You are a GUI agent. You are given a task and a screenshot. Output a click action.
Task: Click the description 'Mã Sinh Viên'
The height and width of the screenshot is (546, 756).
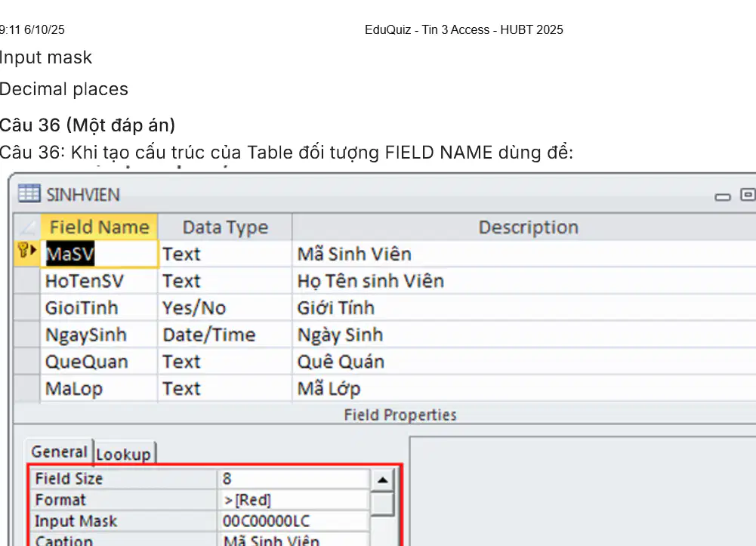click(354, 254)
